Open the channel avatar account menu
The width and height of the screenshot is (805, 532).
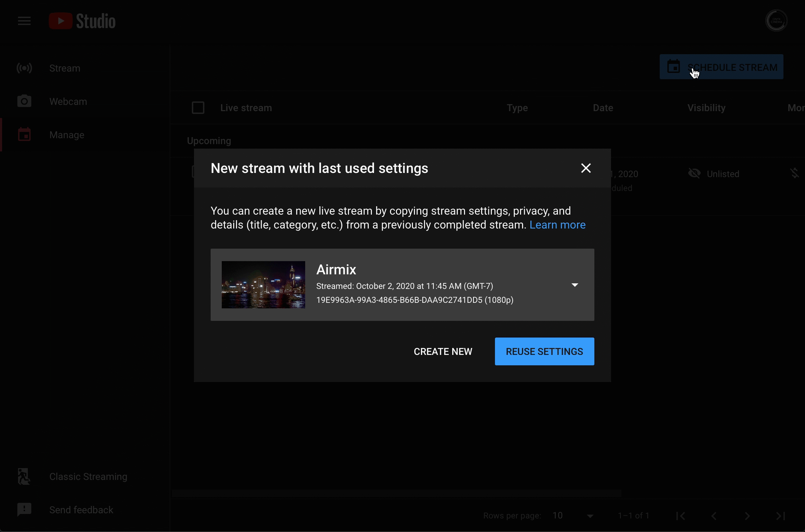[x=776, y=21]
